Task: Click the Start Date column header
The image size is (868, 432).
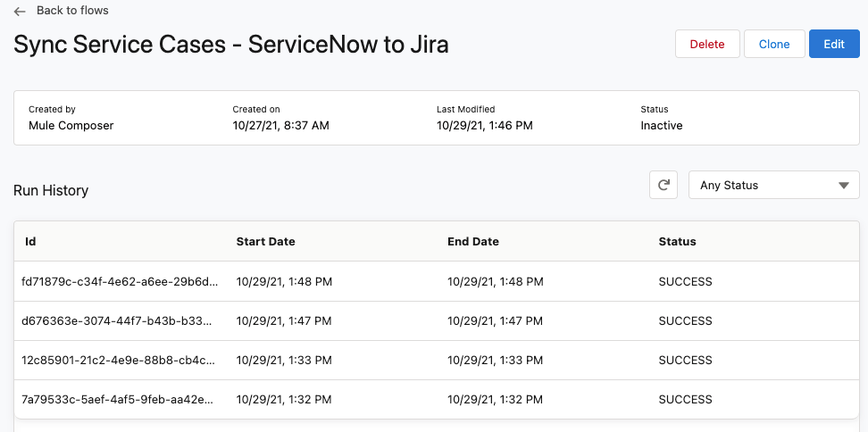Action: [x=265, y=241]
